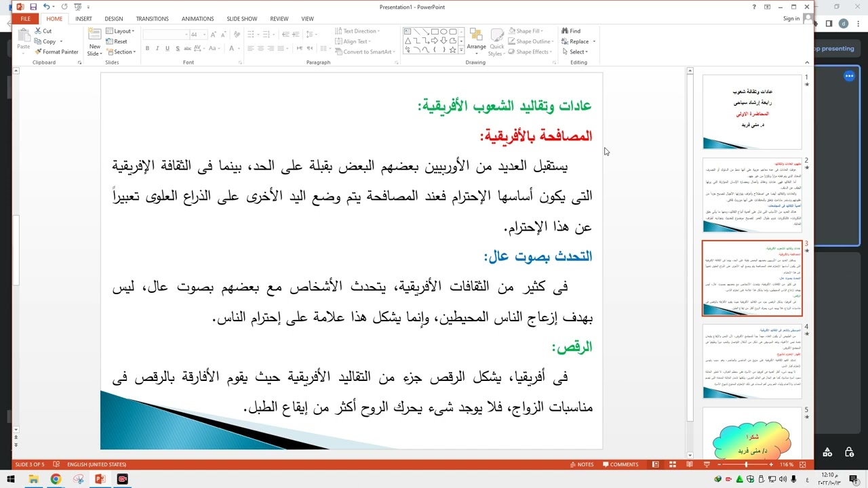
Task: Open the Arrange menu
Action: pyautogui.click(x=476, y=42)
